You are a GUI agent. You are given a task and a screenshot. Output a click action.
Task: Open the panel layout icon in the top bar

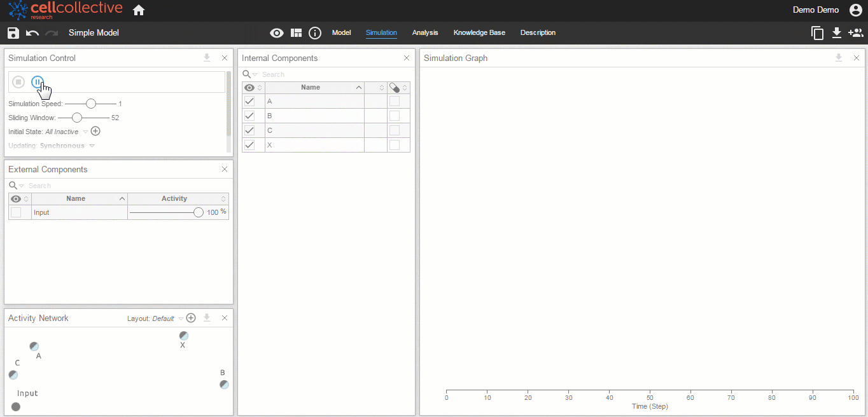click(x=296, y=33)
